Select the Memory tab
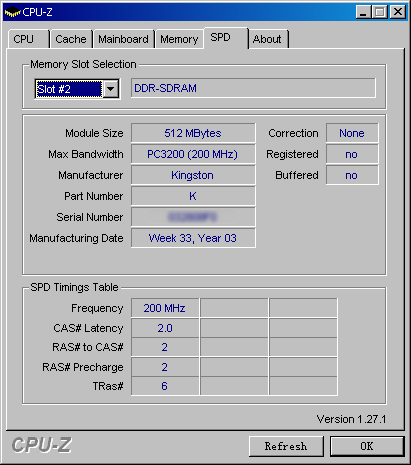Image resolution: width=411 pixels, height=465 pixels. coord(179,39)
